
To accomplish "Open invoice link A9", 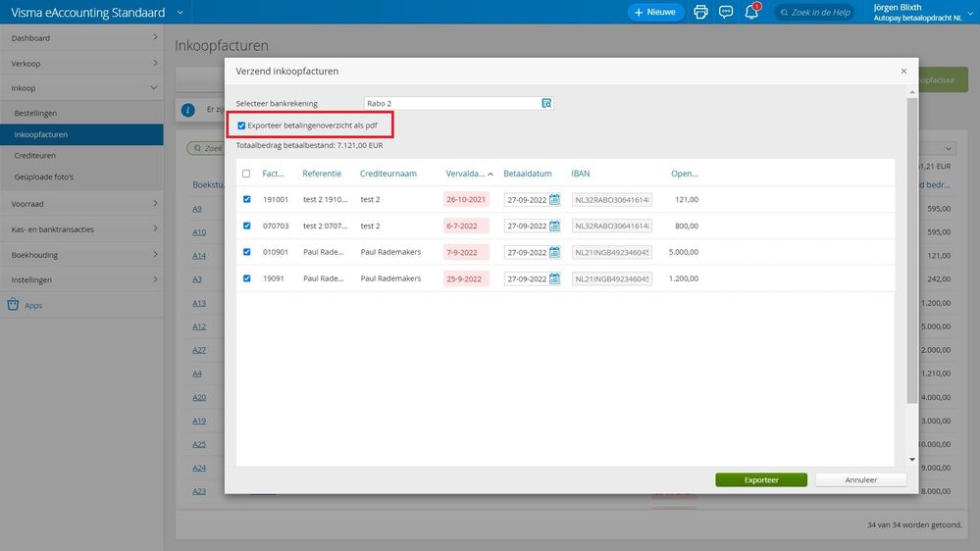I will (197, 209).
